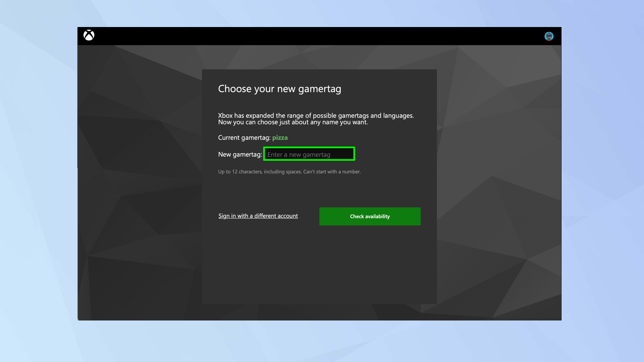
Task: Select the green-outlined gamertag input
Action: click(308, 154)
